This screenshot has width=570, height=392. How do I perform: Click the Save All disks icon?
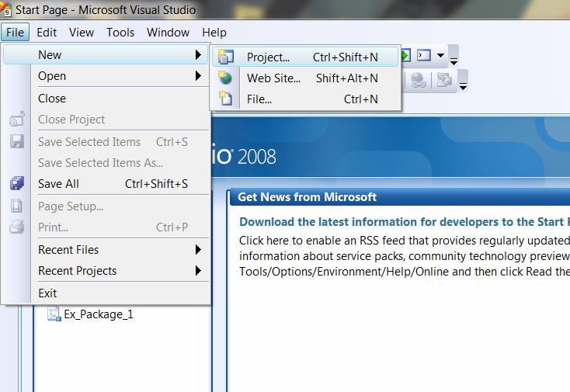point(16,184)
